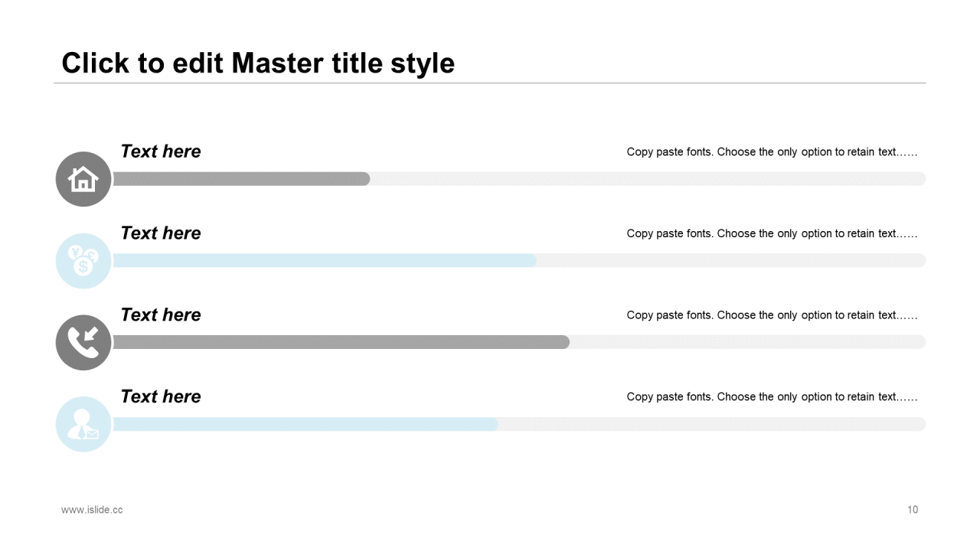Click the gray incoming phone call icon
Viewport: 980px width, 551px height.
tap(83, 343)
